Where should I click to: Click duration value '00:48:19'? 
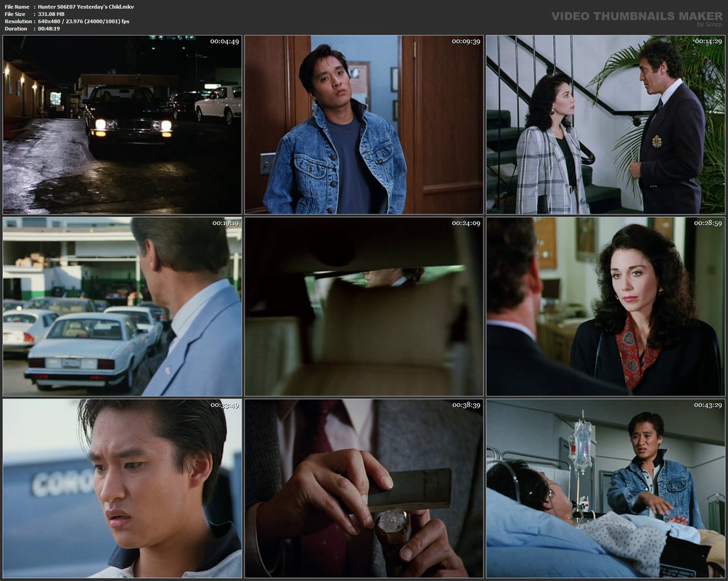pos(49,29)
